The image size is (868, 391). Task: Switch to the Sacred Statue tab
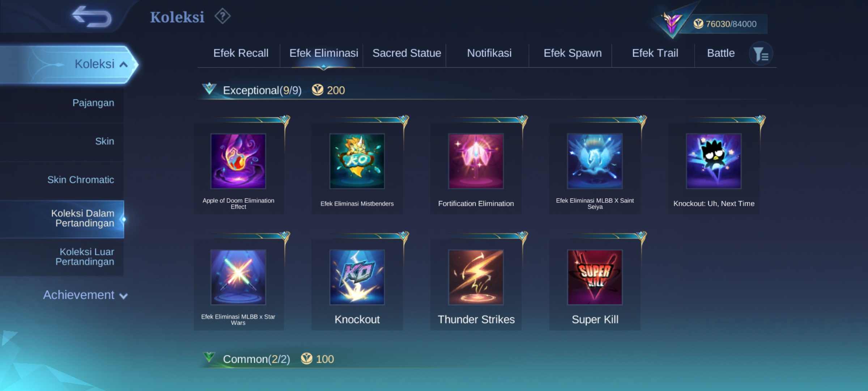point(407,53)
